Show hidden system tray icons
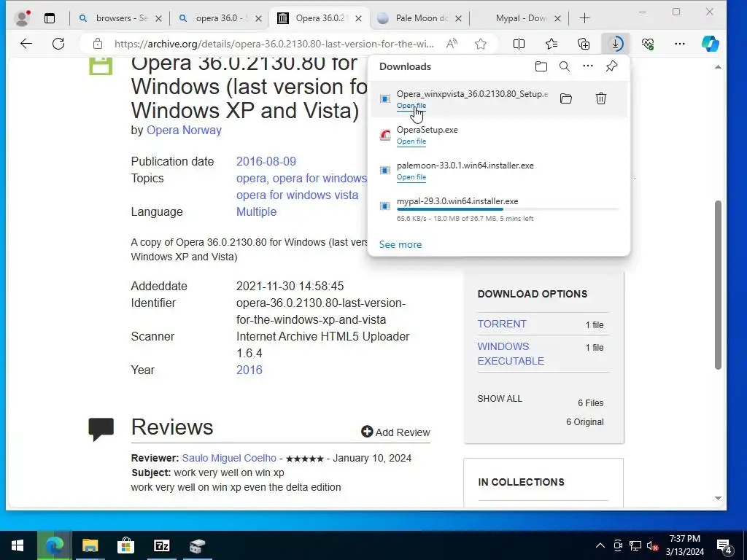747x560 pixels. [600, 545]
